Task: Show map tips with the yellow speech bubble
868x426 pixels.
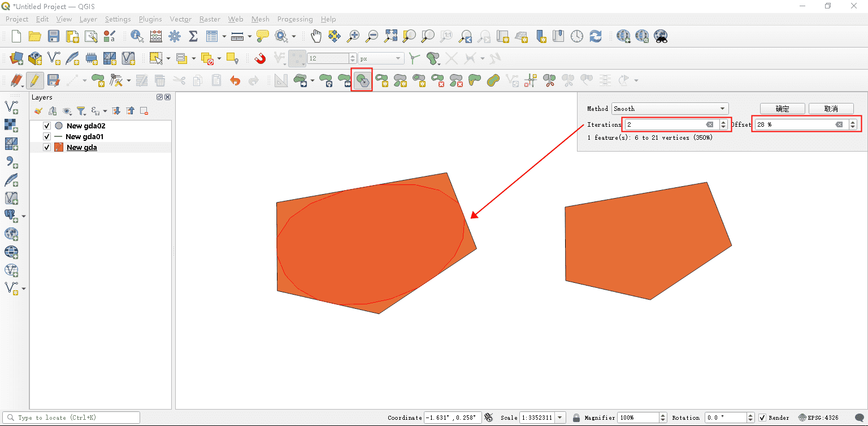Action: coord(262,36)
